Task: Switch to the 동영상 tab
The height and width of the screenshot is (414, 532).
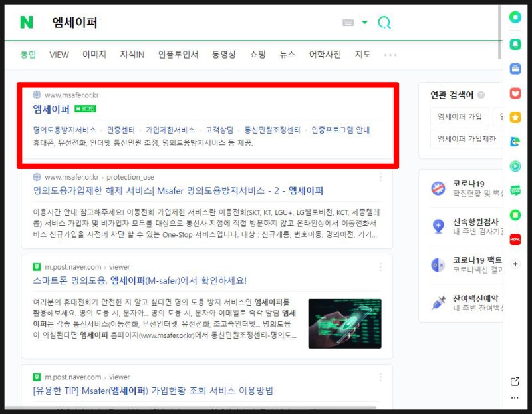Action: tap(224, 55)
